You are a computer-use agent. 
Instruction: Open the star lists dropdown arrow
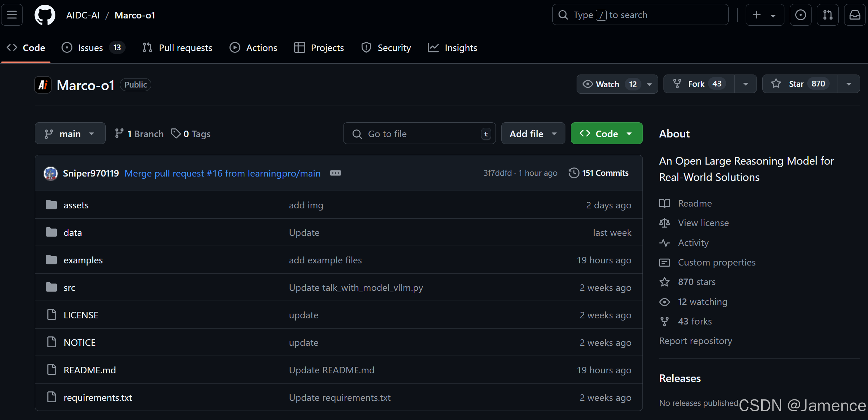[848, 84]
